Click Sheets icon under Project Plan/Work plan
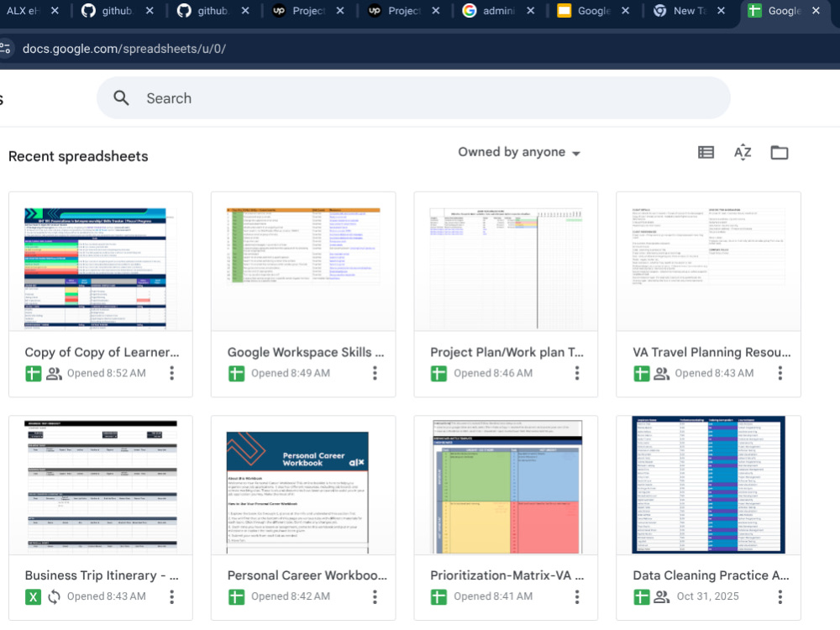The height and width of the screenshot is (630, 840). point(438,374)
